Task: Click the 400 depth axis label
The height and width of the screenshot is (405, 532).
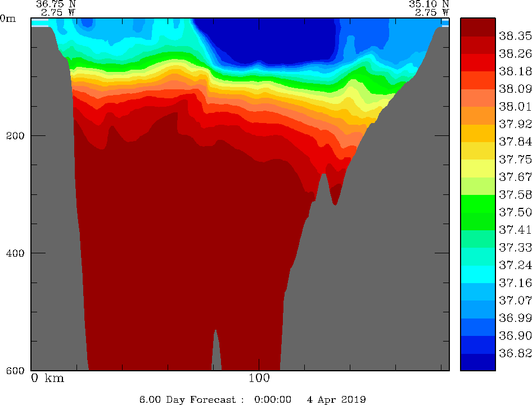Action: point(15,253)
